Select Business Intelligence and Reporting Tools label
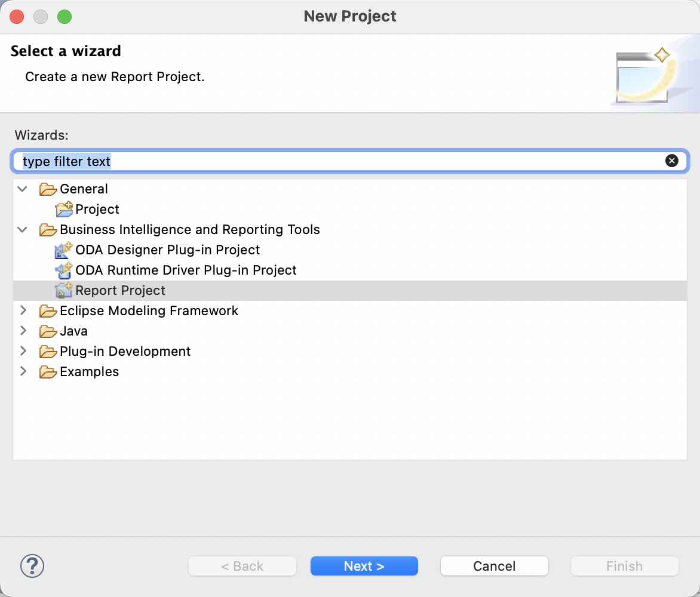 click(x=190, y=230)
